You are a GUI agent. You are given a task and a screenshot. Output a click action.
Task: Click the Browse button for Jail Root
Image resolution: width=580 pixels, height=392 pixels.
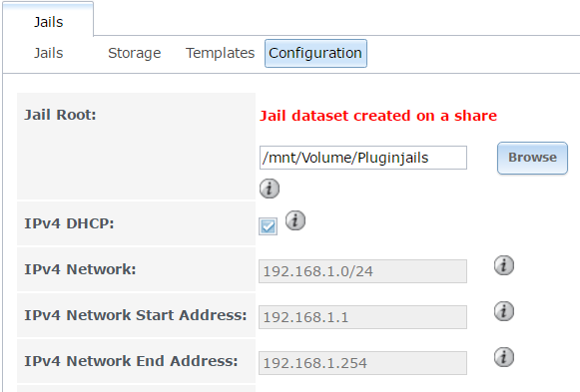coord(532,158)
